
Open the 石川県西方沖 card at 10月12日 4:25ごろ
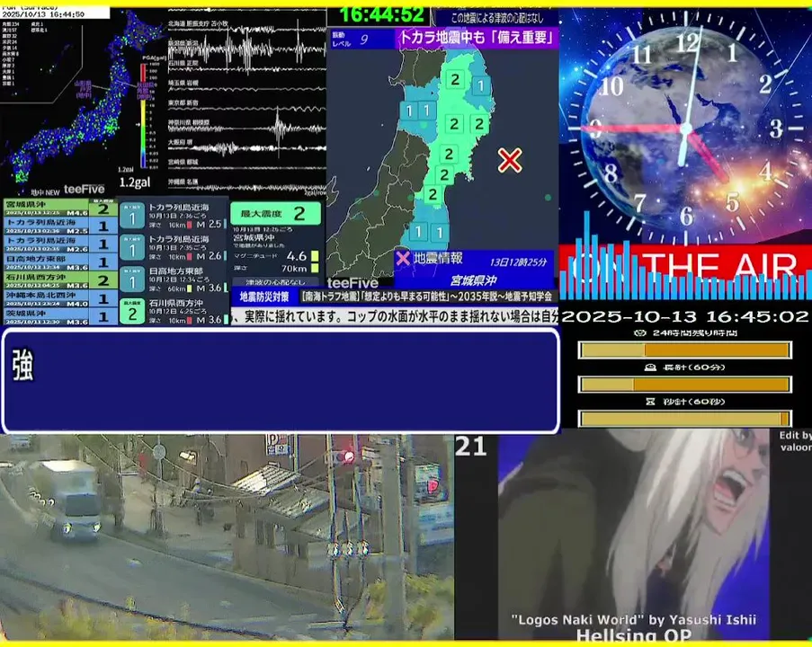(x=174, y=312)
